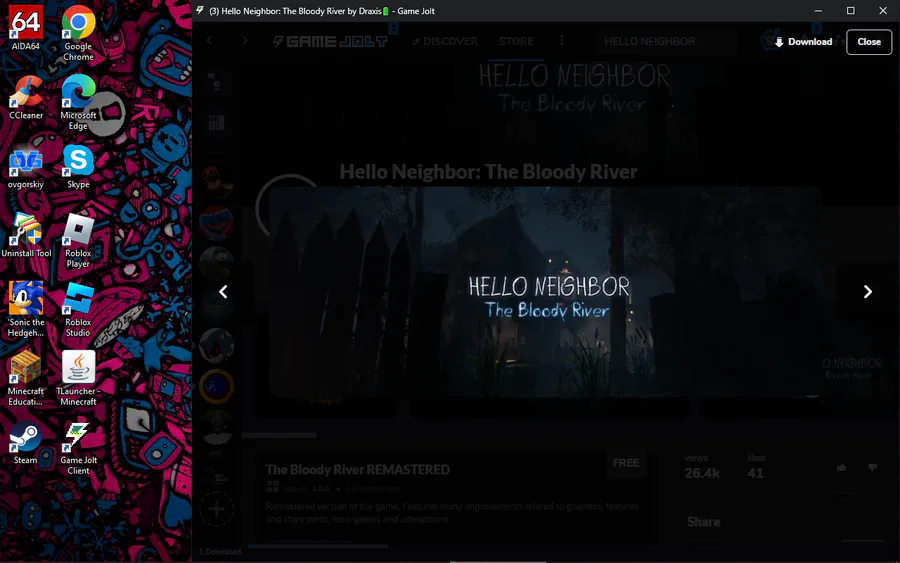Open Skype desktop shortcut
The height and width of the screenshot is (563, 900).
tap(79, 166)
